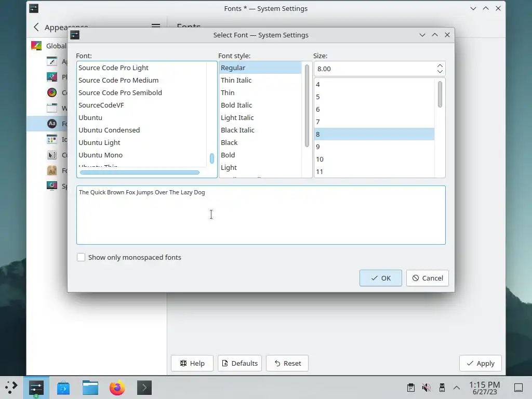Apply the font settings
Viewport: 532px width, 399px height.
(481, 363)
